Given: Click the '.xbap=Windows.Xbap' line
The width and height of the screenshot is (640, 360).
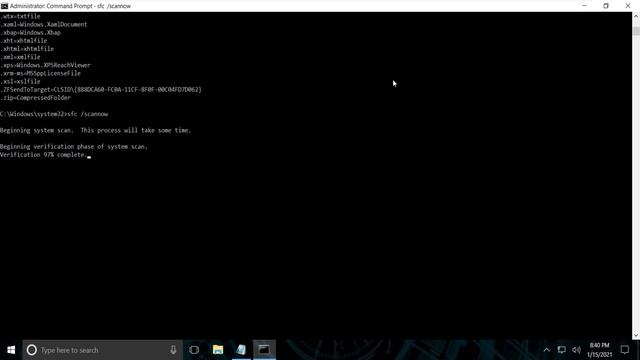Looking at the screenshot, I should pos(31,33).
